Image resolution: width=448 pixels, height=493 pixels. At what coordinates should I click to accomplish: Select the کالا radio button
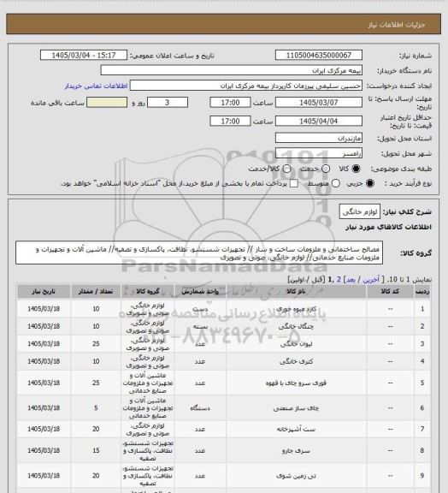click(356, 169)
